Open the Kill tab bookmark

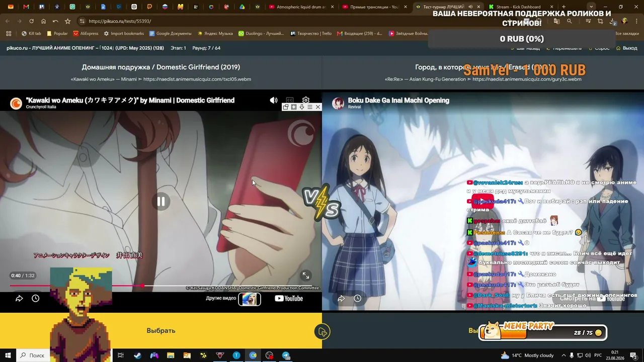tap(31, 34)
